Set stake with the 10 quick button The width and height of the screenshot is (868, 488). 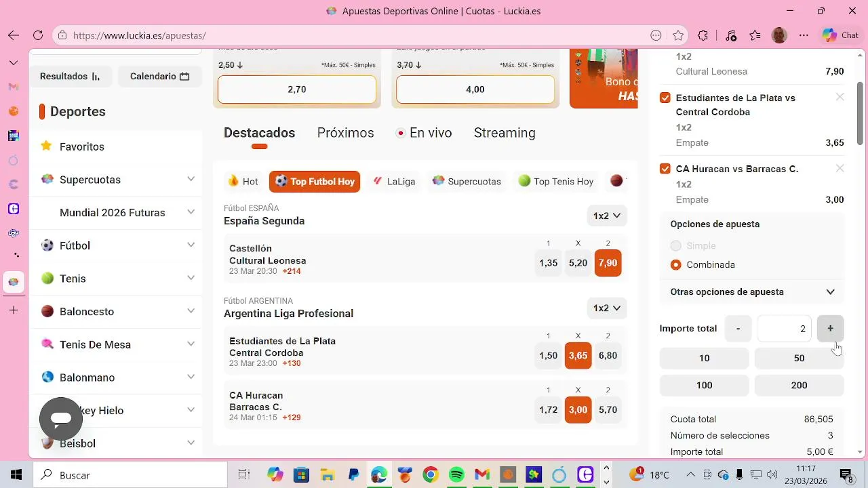704,358
